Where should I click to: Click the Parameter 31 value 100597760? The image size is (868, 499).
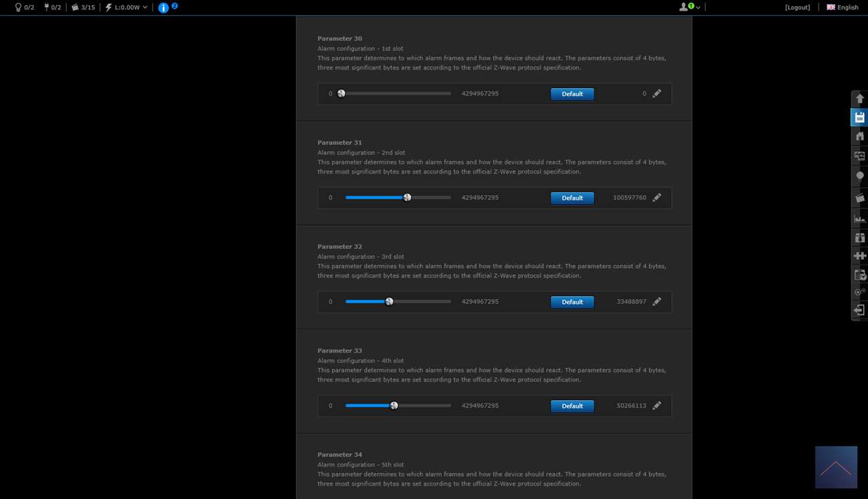pyautogui.click(x=630, y=198)
